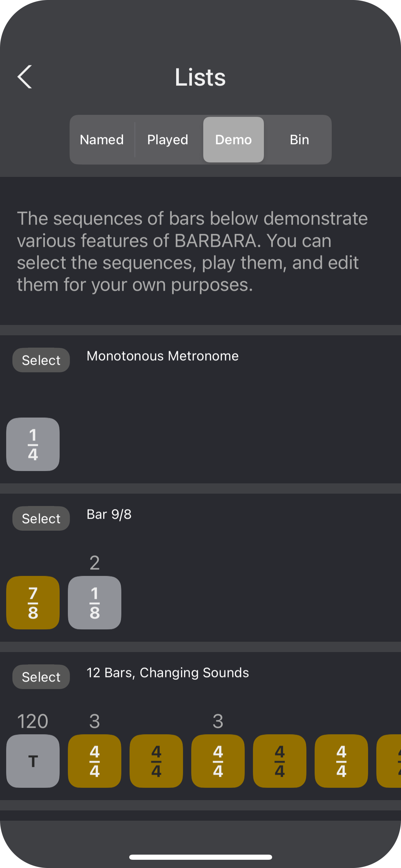Click the Monotonous Metronome title
The image size is (401, 868).
(x=162, y=356)
